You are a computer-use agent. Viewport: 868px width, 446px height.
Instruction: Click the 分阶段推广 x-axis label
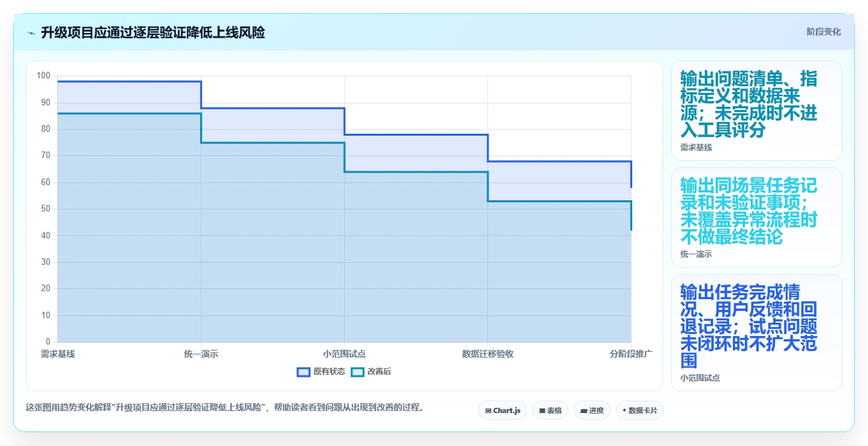pos(631,354)
